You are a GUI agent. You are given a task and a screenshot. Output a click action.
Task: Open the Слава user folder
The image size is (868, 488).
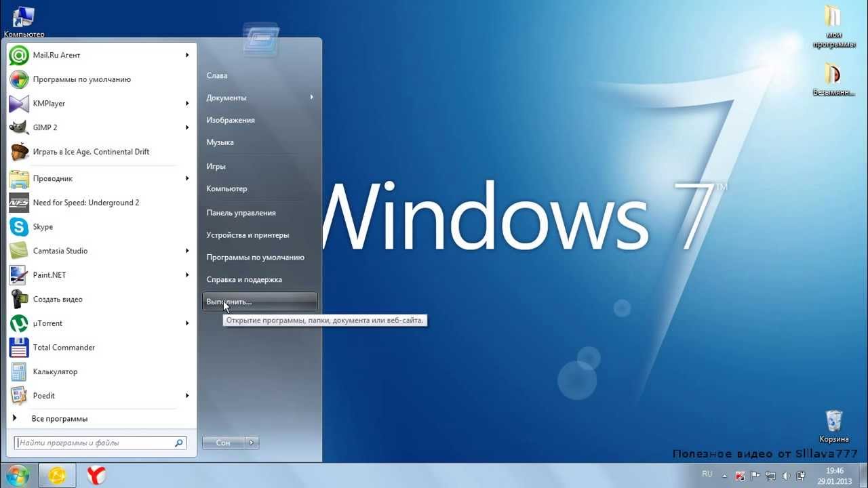click(x=260, y=76)
